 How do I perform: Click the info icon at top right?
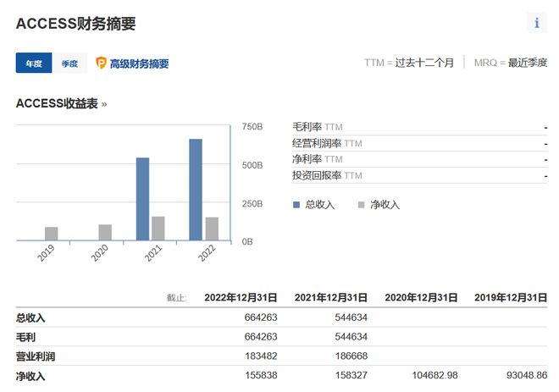click(537, 23)
